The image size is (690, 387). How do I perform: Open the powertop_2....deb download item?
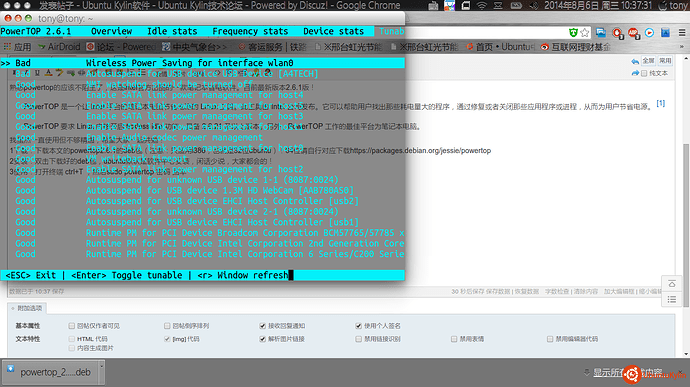[50, 372]
